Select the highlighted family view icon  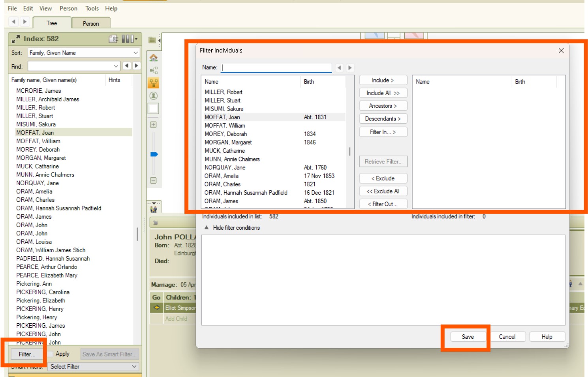click(153, 83)
